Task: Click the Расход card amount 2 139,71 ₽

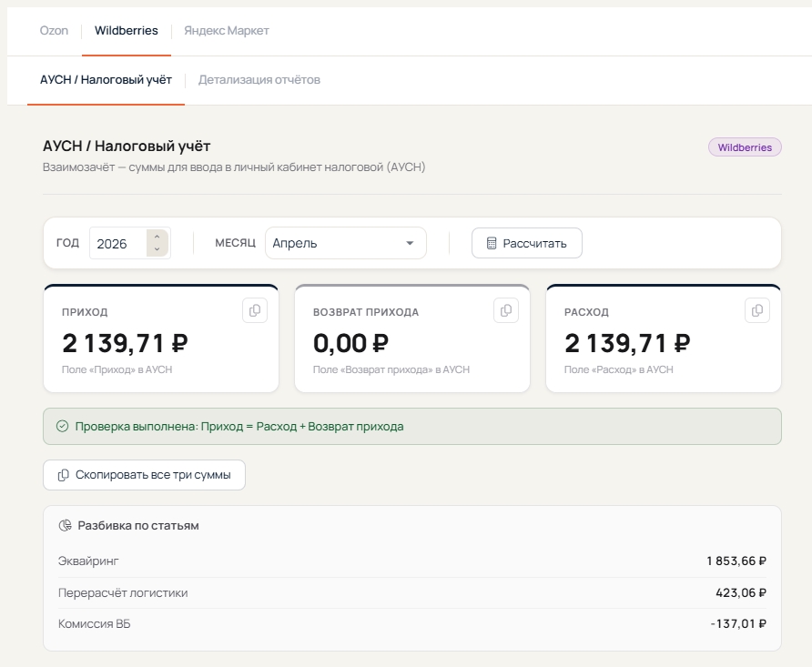Action: coord(627,343)
